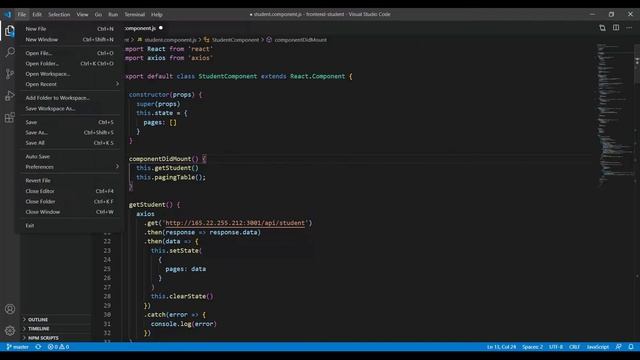Viewport: 640px width, 360px height.
Task: Split the editor to the right
Action: [616, 28]
